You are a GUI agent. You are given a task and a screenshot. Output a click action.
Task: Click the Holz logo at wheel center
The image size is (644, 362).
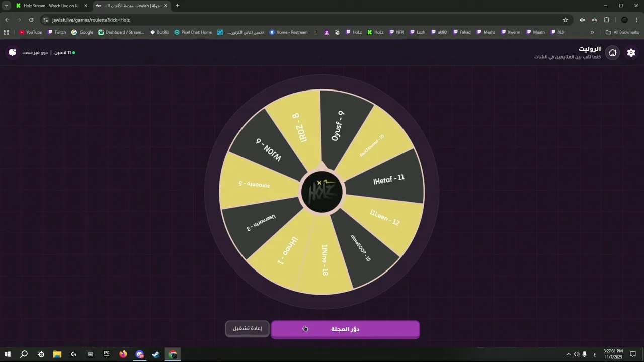tap(321, 192)
